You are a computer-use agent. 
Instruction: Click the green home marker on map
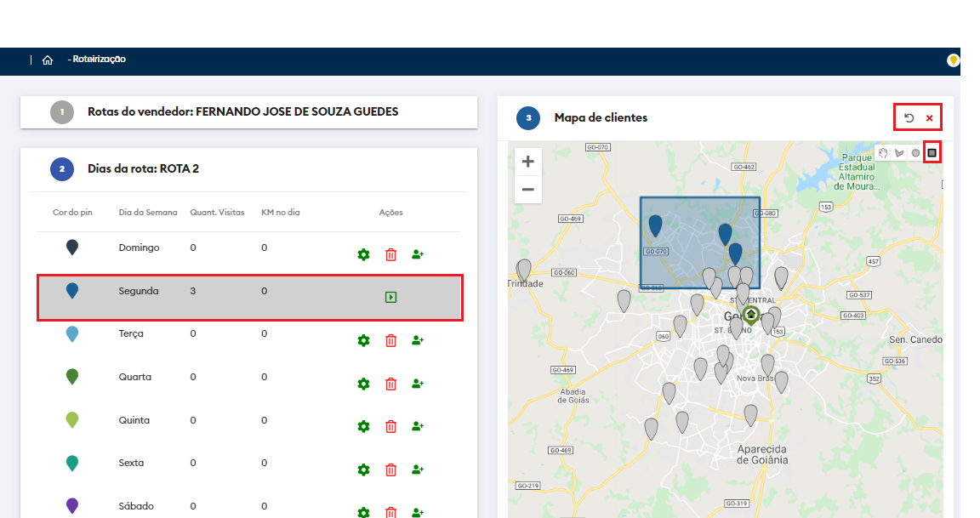click(750, 315)
